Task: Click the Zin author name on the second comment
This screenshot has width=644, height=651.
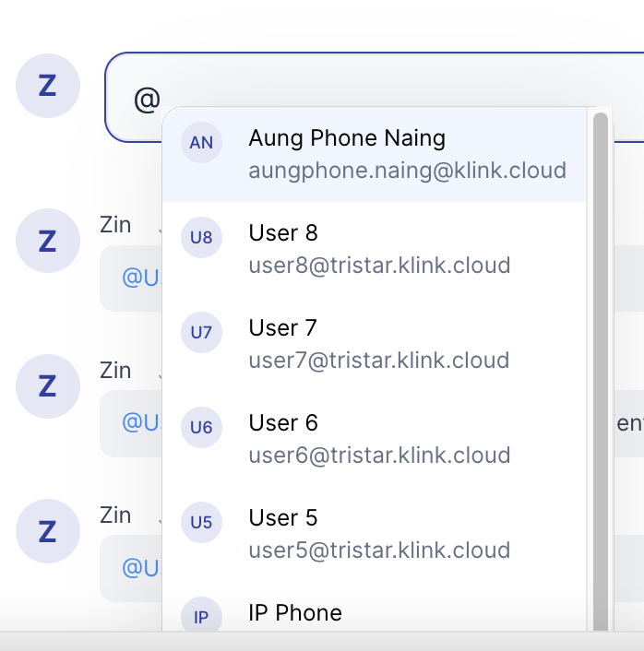Action: 116,371
